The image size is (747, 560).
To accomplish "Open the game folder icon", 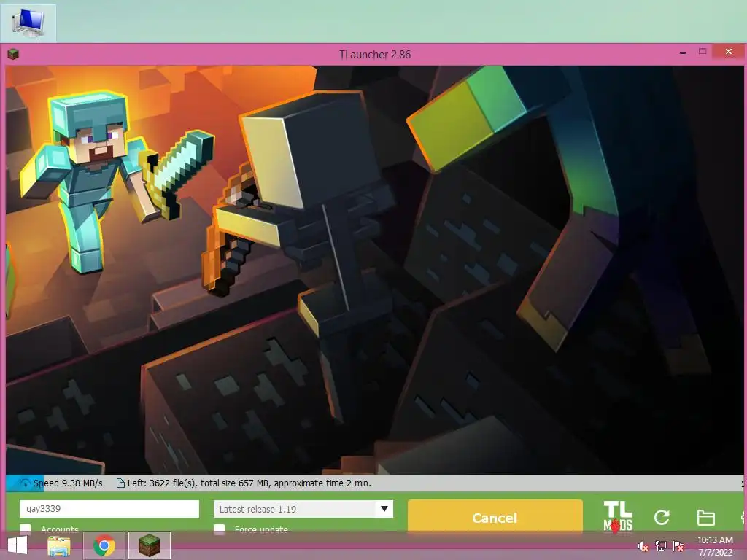I will (705, 517).
